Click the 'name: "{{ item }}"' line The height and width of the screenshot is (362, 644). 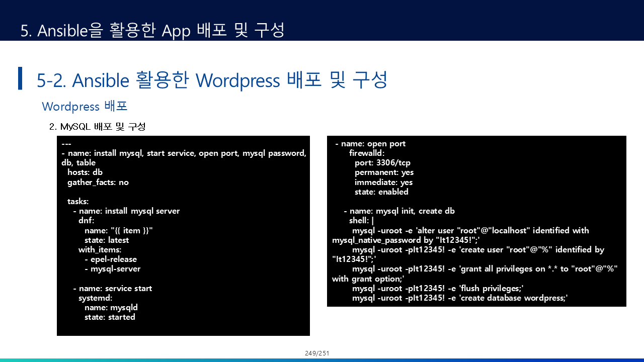point(118,230)
